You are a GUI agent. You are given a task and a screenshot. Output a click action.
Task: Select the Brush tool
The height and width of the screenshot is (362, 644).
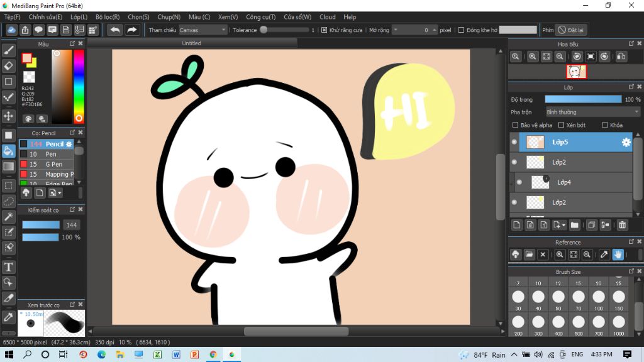pyautogui.click(x=9, y=50)
